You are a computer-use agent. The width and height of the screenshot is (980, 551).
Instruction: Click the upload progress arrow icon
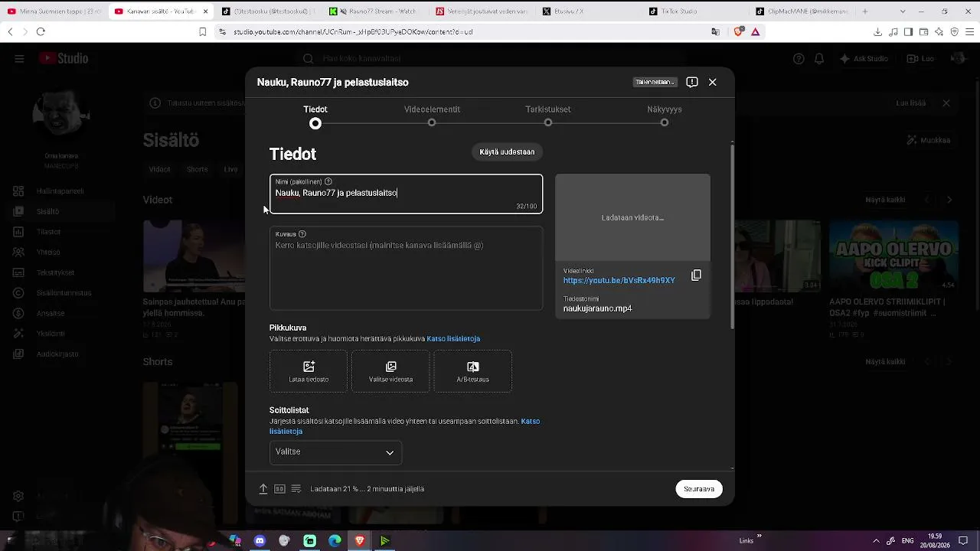pyautogui.click(x=263, y=489)
